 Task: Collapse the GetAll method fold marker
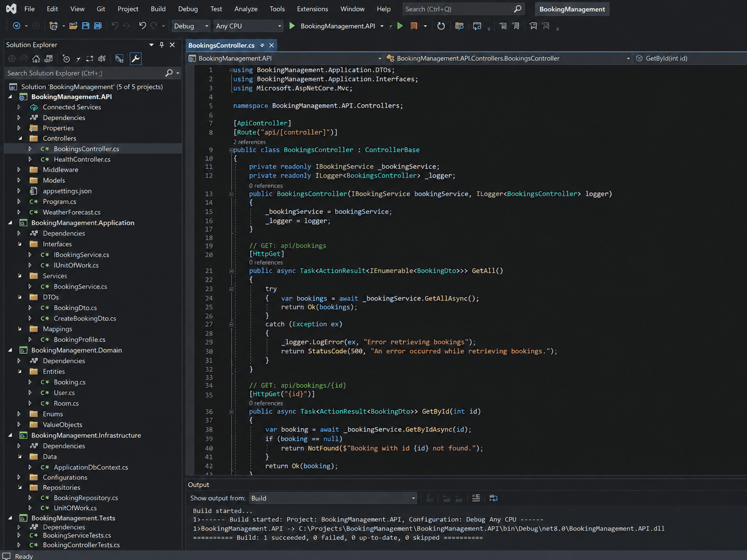[x=231, y=271]
